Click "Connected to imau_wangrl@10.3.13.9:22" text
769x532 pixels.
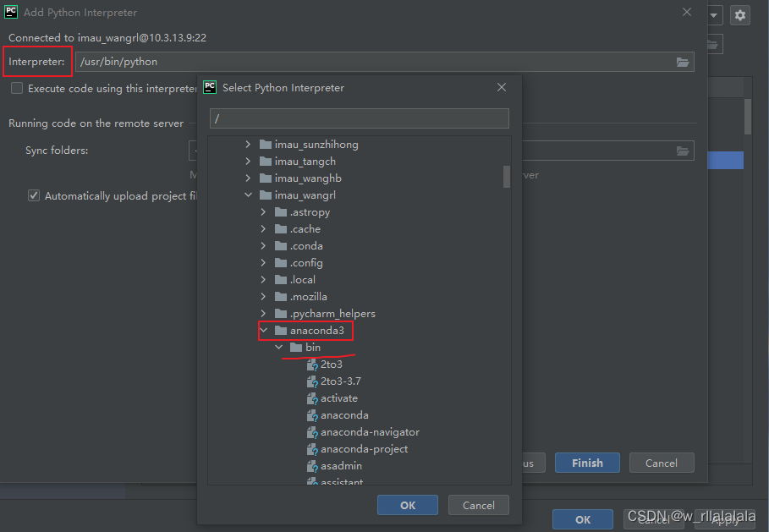107,38
